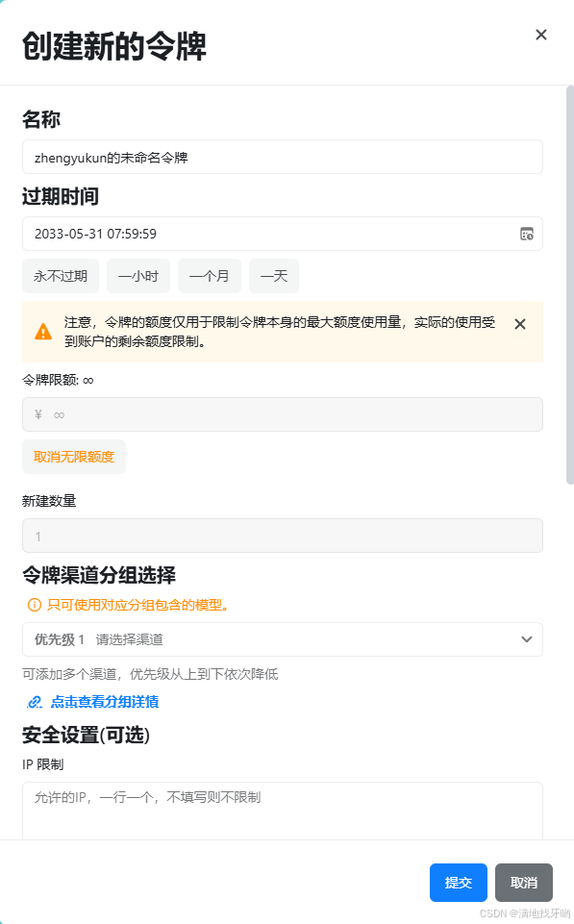Choose the 一小时 expiry preset

click(138, 276)
